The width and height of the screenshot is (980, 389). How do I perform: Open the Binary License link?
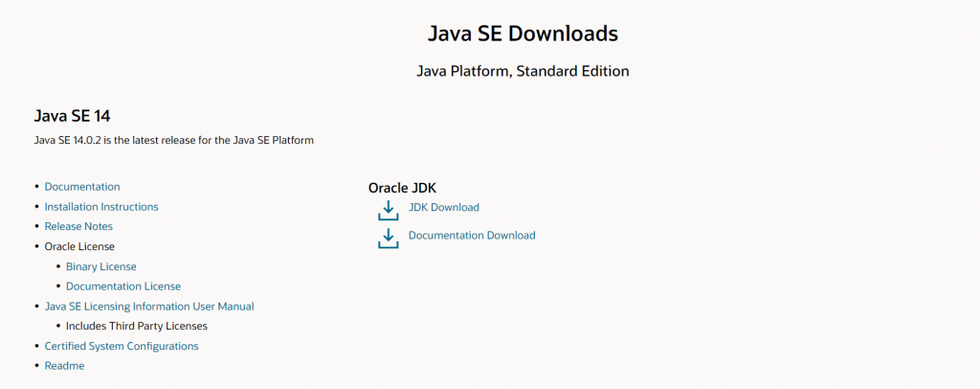(x=101, y=266)
